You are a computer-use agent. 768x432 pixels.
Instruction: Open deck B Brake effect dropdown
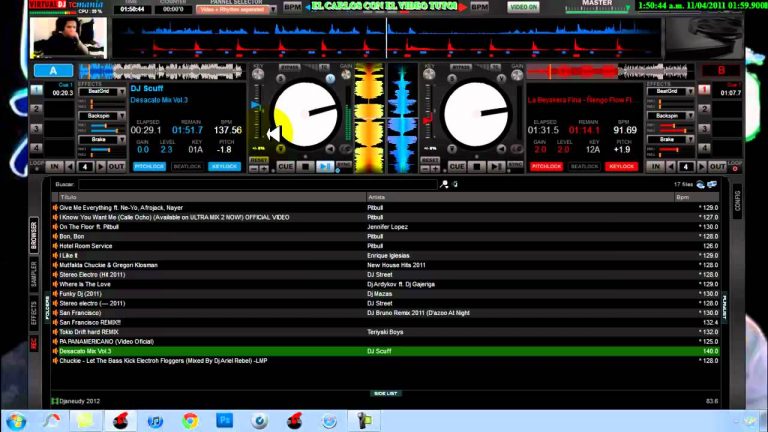point(690,140)
